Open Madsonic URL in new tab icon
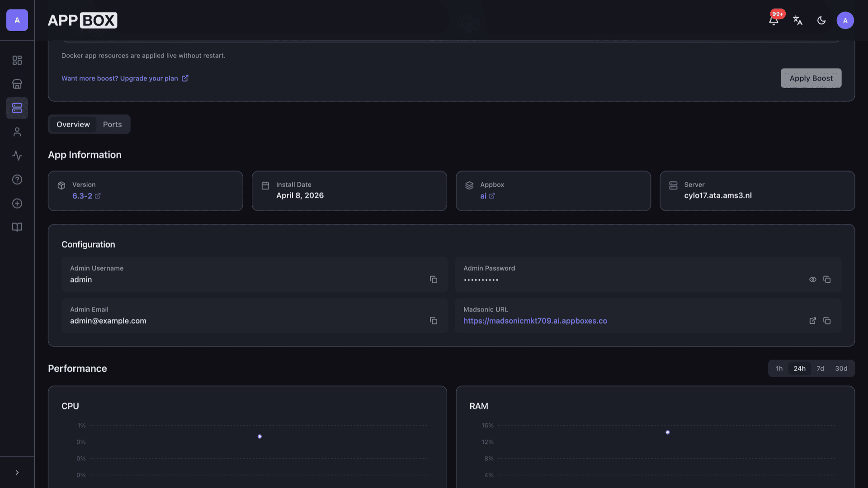Screen dimensions: 868x488 (812, 321)
